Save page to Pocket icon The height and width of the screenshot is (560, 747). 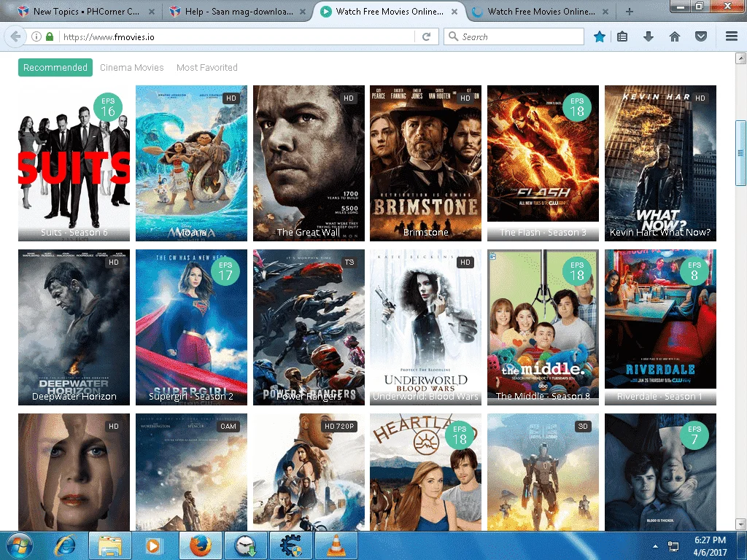701,36
